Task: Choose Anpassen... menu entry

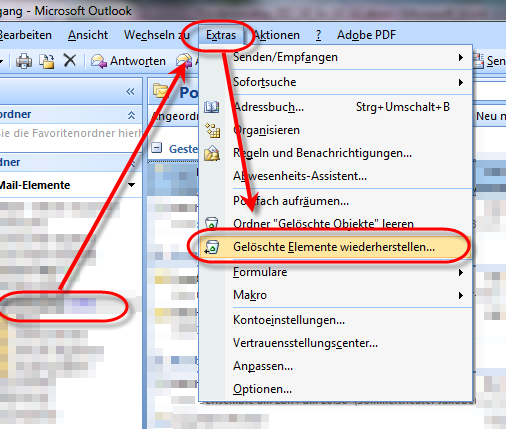Action: pyautogui.click(x=336, y=366)
